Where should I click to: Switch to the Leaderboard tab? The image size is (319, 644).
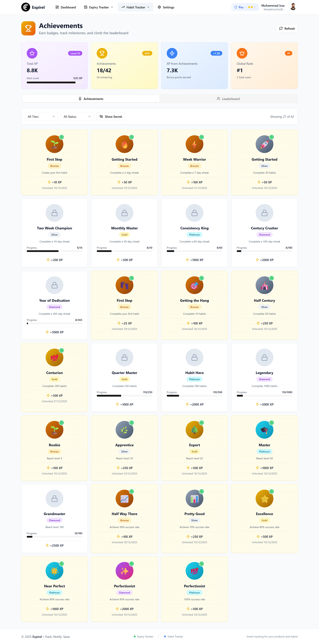click(x=228, y=99)
